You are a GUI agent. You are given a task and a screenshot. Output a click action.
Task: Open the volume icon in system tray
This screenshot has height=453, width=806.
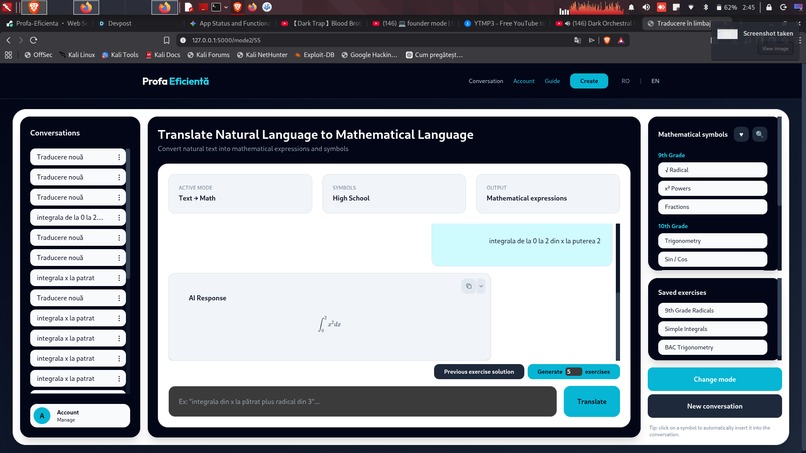pos(646,7)
